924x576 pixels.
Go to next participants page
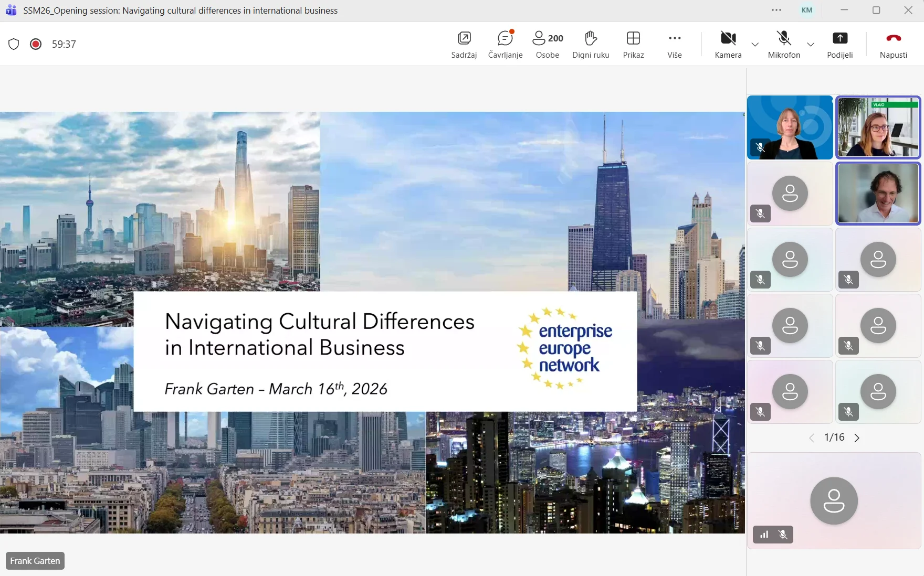[x=857, y=438]
